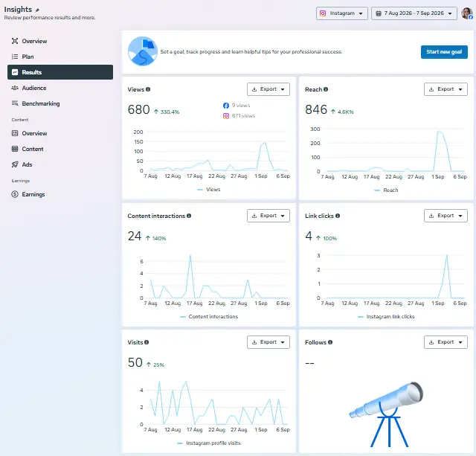Screen dimensions: 476x456
Task: Expand the Visits Export dropdown
Action: coord(268,342)
